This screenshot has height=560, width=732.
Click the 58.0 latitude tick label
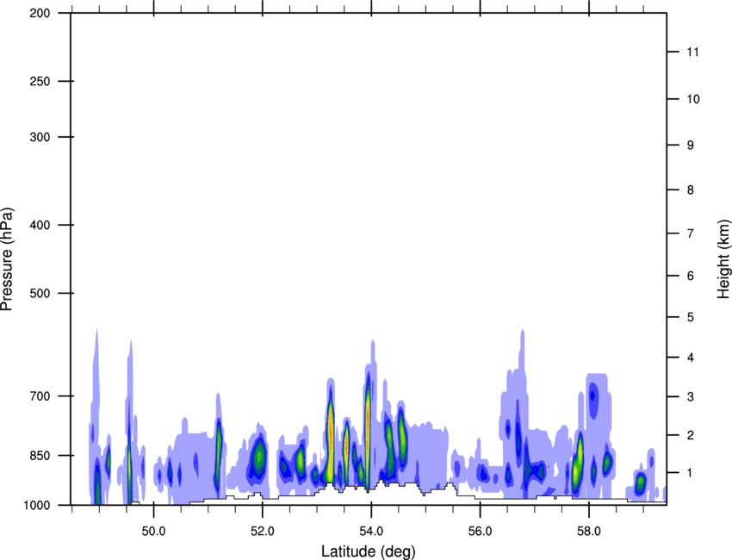coord(589,531)
